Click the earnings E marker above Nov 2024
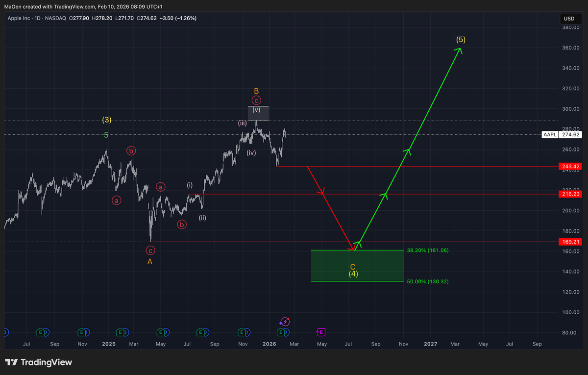588x375 pixels. click(x=82, y=332)
